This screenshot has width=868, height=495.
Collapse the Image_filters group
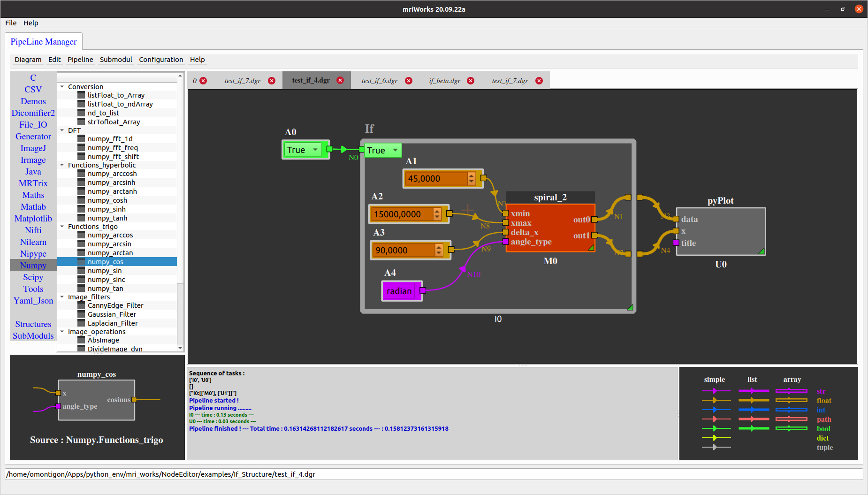(x=62, y=297)
